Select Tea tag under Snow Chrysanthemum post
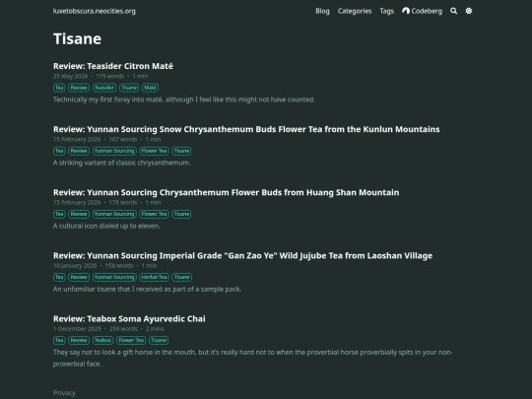Viewport: 532px width, 399px height. 59,151
